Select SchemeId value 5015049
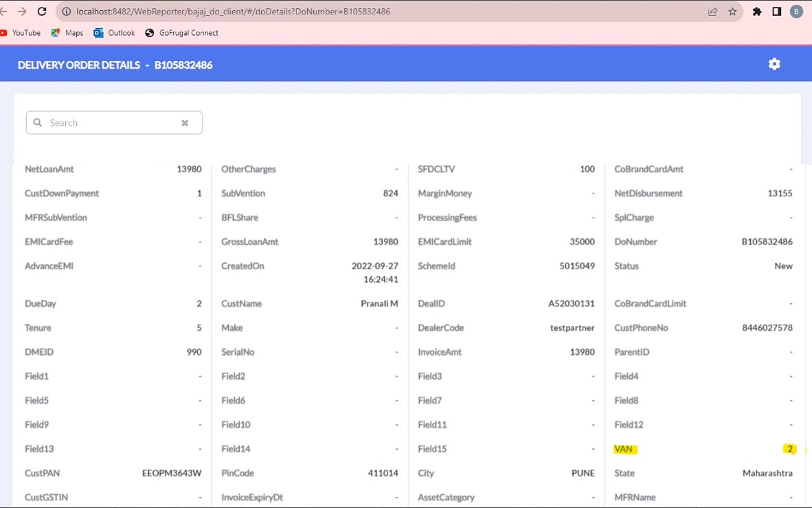Screen dimensions: 812x508 click(577, 266)
